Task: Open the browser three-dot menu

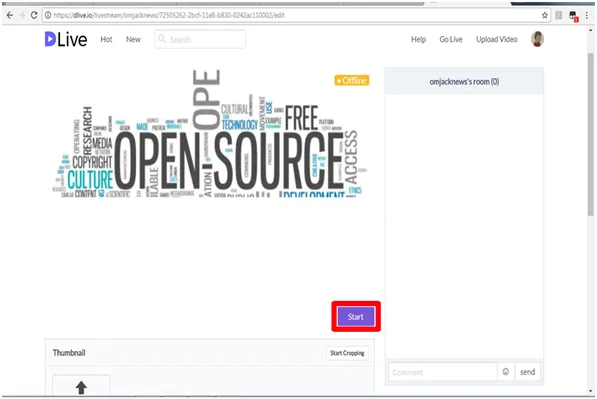Action: [587, 15]
